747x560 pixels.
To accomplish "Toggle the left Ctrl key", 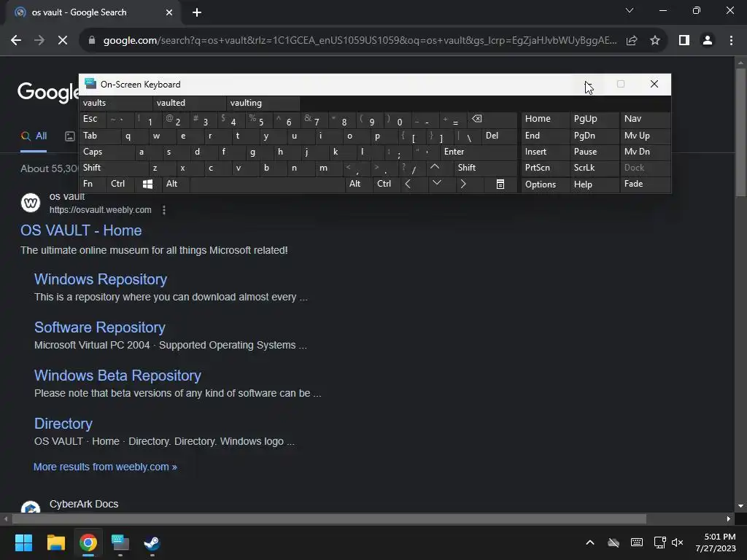I will [120, 184].
